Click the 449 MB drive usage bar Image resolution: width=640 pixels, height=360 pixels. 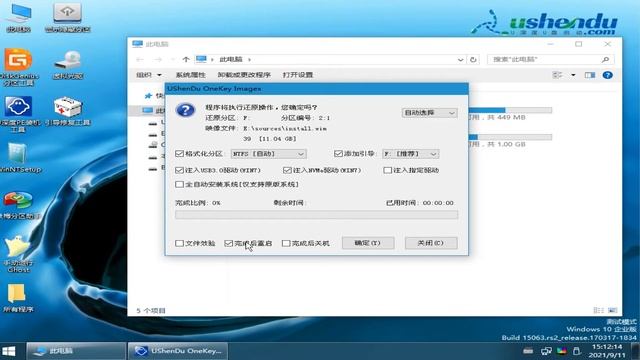click(510, 110)
